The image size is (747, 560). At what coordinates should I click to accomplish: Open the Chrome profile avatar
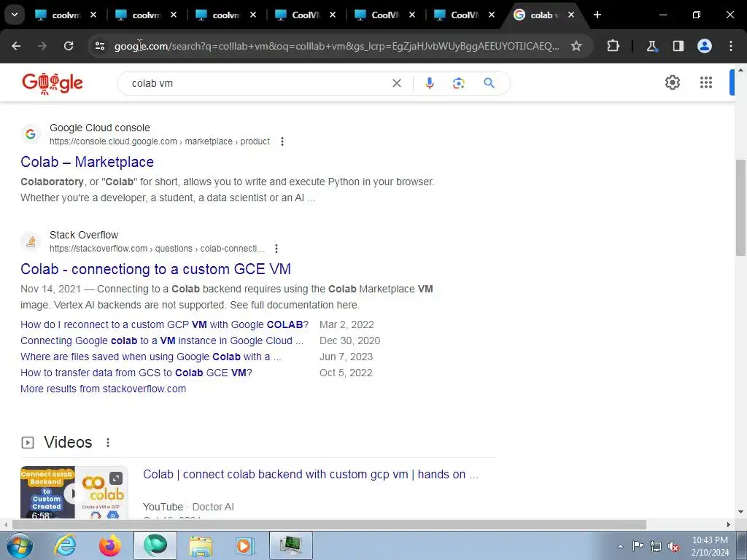tap(705, 46)
